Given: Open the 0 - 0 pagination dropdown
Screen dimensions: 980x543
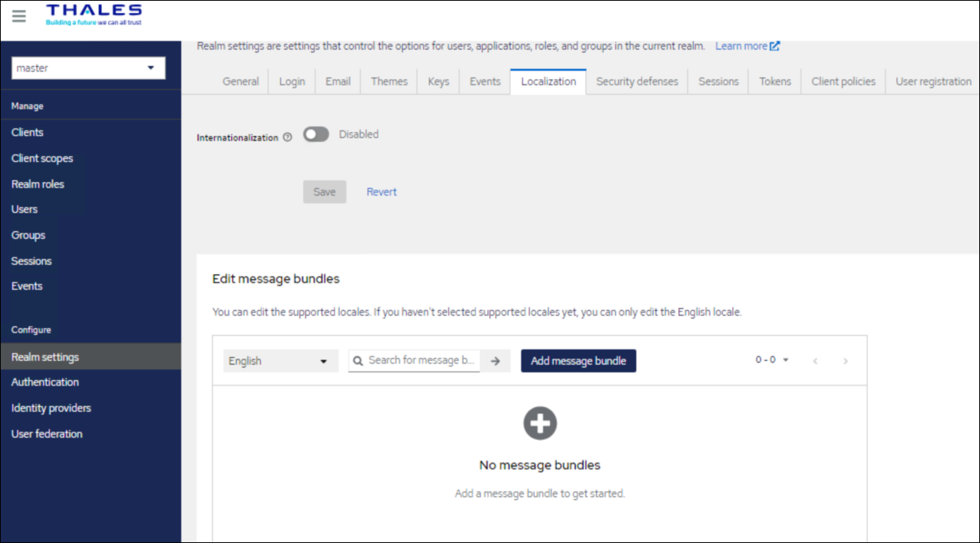Looking at the screenshot, I should (772, 360).
